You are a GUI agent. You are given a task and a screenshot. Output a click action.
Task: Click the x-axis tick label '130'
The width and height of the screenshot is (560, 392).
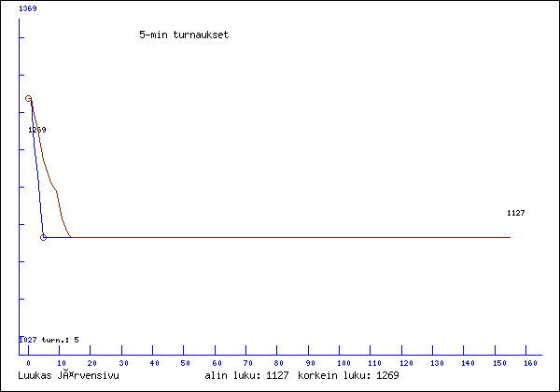click(437, 362)
